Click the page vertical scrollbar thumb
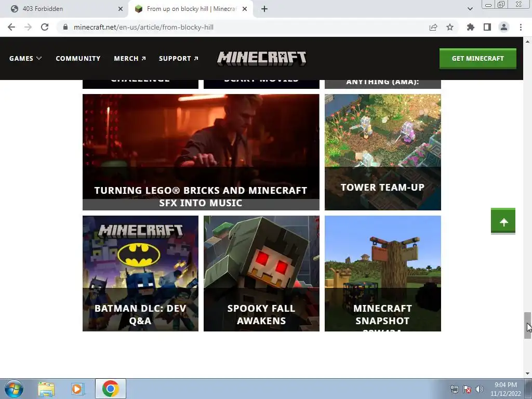 coord(527,325)
